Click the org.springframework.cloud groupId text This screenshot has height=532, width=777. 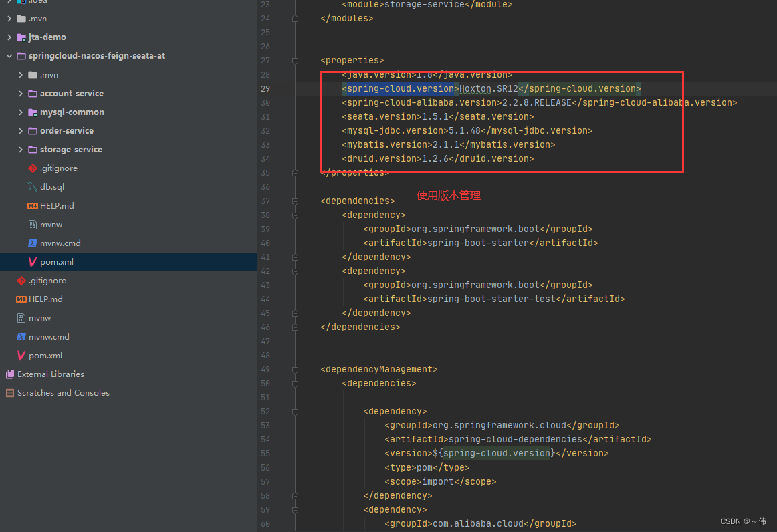coord(499,426)
